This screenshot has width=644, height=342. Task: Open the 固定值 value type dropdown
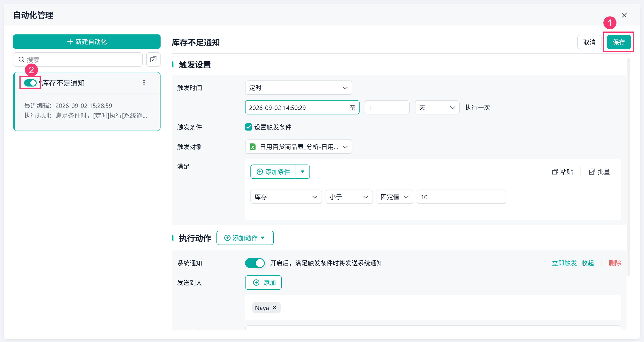click(x=395, y=197)
